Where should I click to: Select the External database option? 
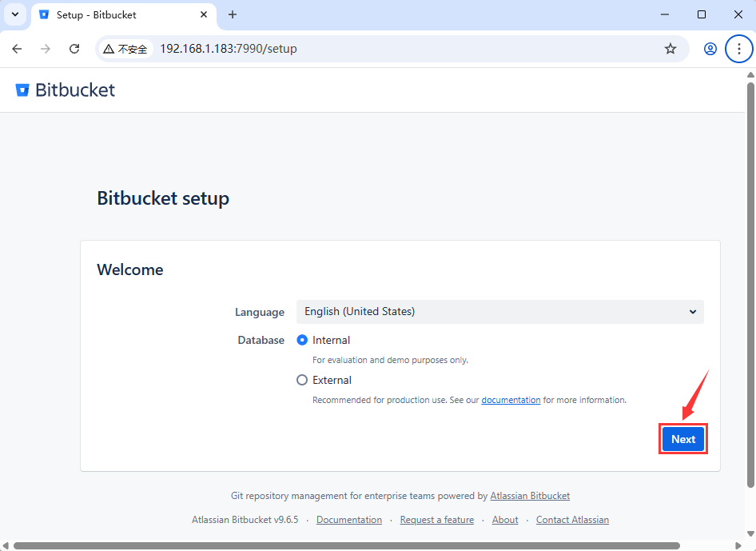[302, 380]
